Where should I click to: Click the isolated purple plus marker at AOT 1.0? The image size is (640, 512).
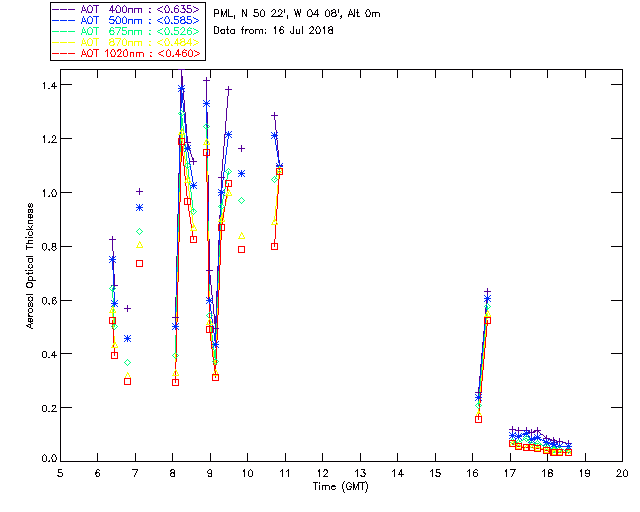139,191
